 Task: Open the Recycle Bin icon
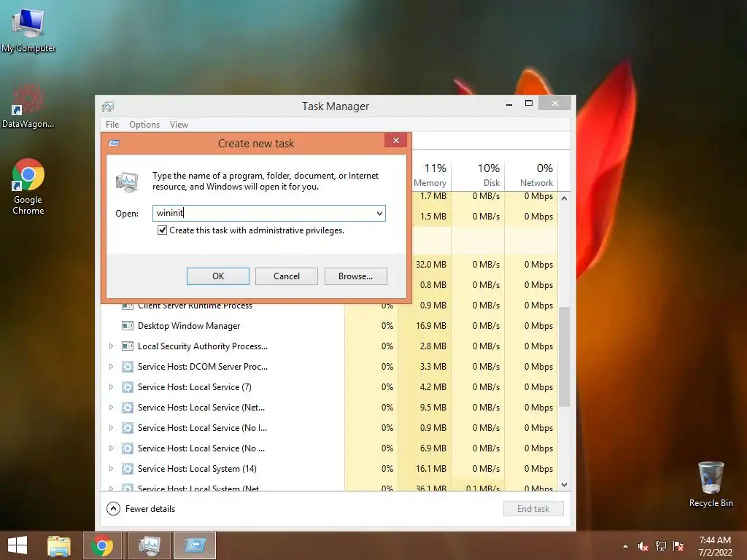711,484
